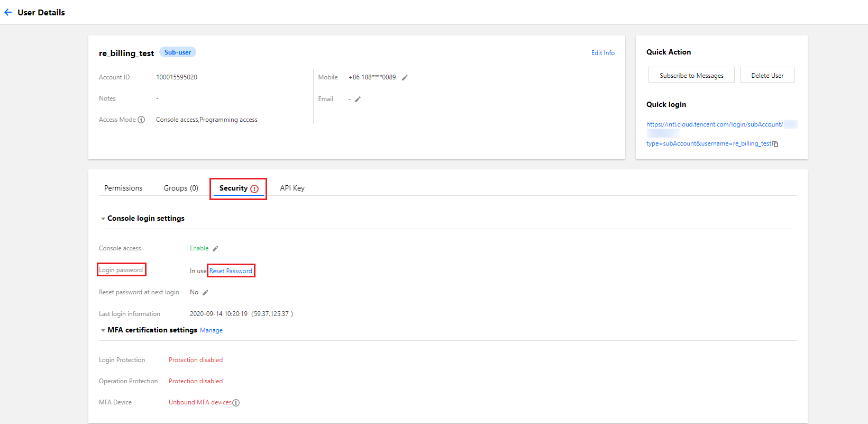Edit Console access Enable pencil icon
868x424 pixels.
[x=215, y=248]
